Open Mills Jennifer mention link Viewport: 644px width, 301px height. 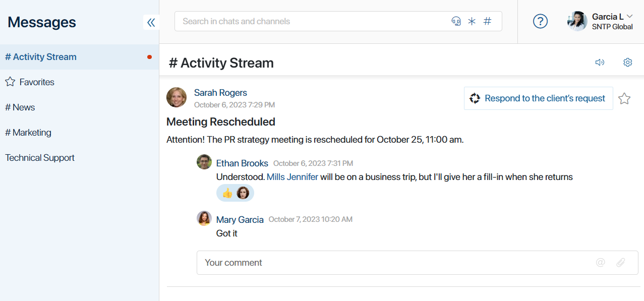tap(292, 177)
